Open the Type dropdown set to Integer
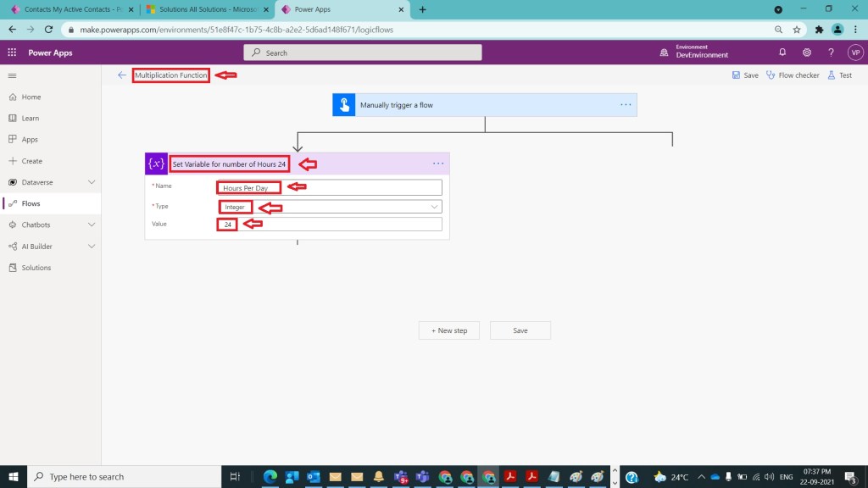The height and width of the screenshot is (488, 868). [x=330, y=207]
